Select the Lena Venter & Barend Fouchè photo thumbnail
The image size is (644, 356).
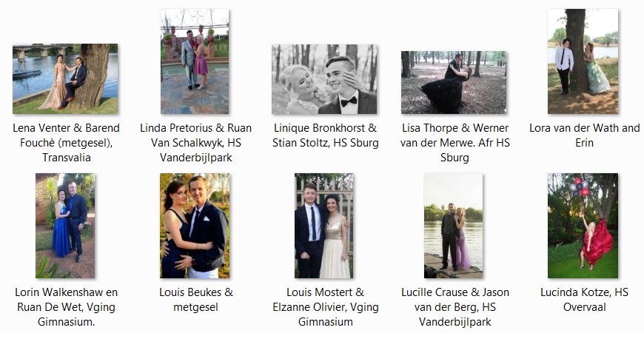coord(65,79)
